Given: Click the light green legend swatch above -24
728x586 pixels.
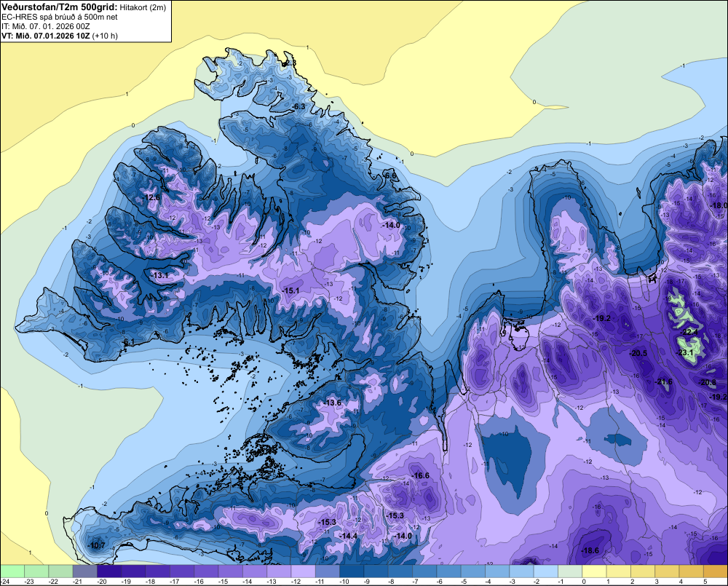Looking at the screenshot, I should tap(12, 571).
